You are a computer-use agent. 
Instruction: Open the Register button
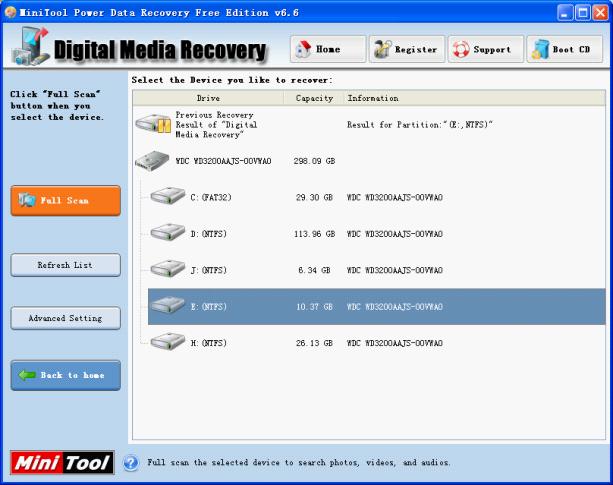coord(407,49)
